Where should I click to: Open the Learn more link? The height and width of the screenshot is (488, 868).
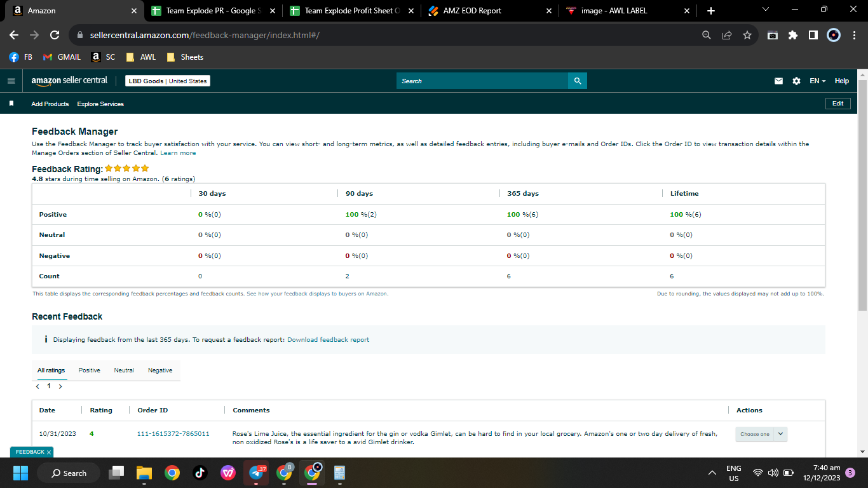point(178,153)
